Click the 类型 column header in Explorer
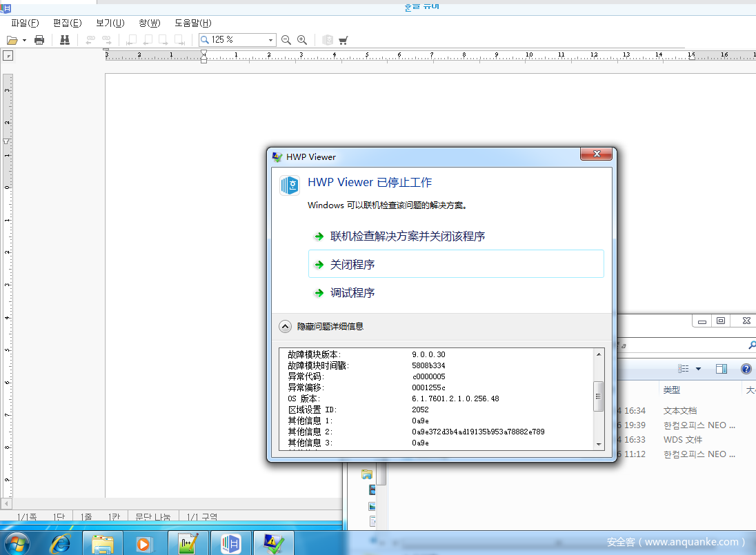 pyautogui.click(x=672, y=390)
